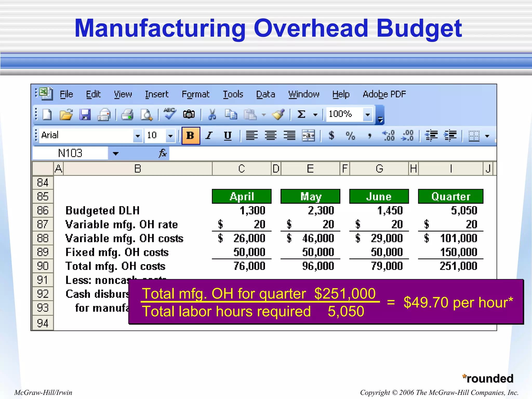Apply Currency style dollar icon

pyautogui.click(x=331, y=135)
